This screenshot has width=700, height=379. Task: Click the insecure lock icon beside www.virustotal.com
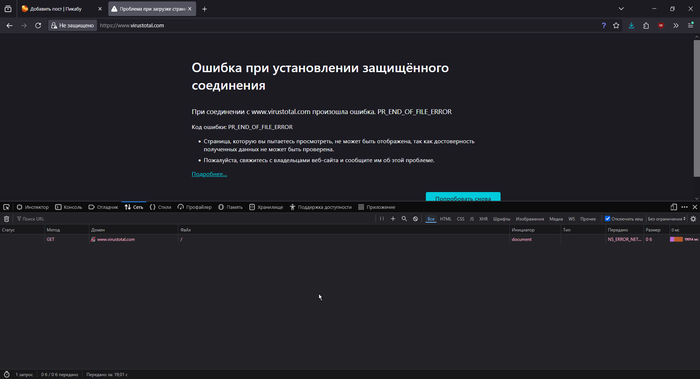point(93,239)
